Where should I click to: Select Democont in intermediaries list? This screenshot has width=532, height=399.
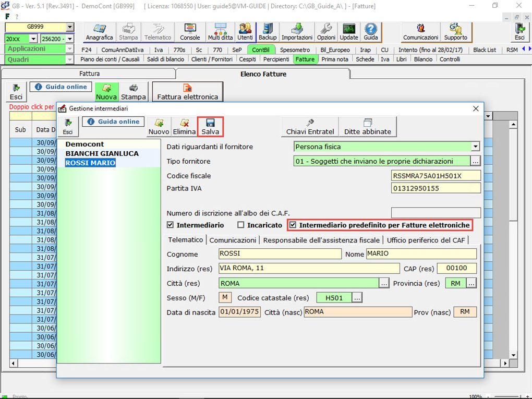pos(84,144)
